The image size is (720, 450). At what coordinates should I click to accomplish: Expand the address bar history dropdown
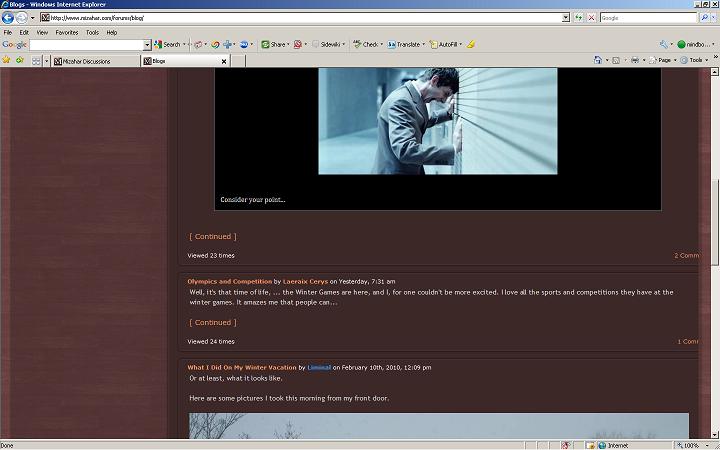tap(566, 18)
